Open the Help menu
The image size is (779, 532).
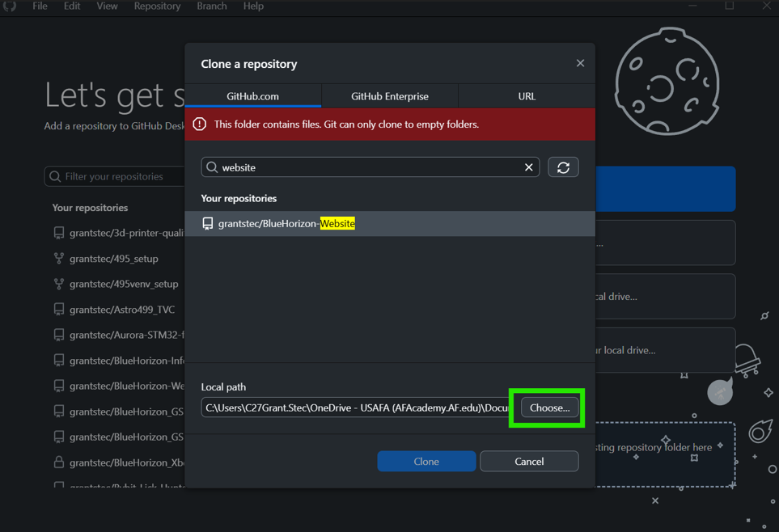[253, 6]
